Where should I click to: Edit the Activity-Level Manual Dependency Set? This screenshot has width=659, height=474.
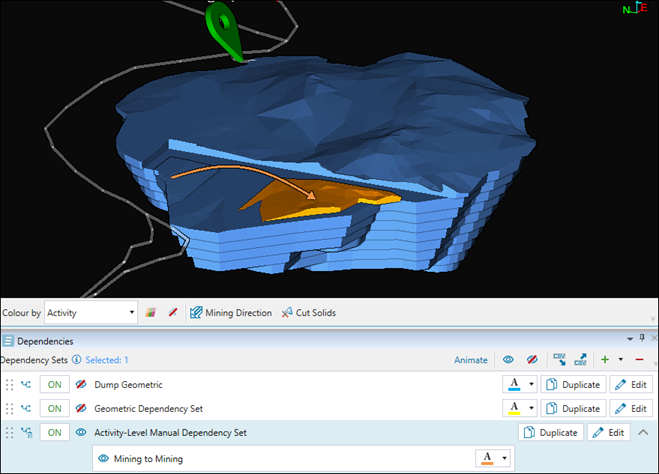click(x=609, y=432)
